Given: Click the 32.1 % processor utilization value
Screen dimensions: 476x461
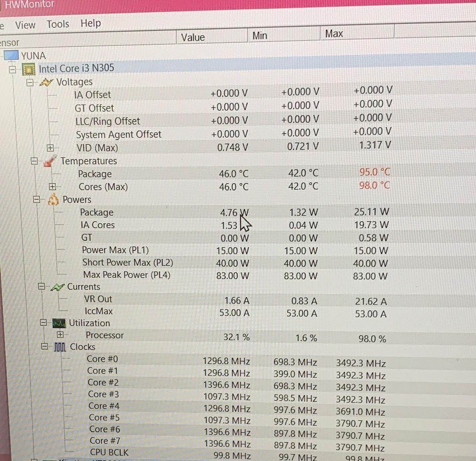Looking at the screenshot, I should (x=236, y=337).
